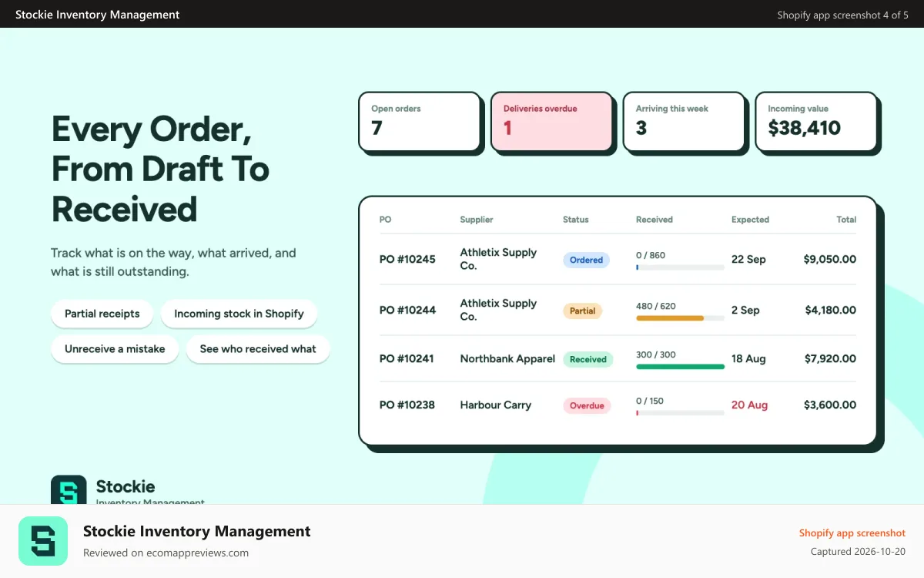The height and width of the screenshot is (578, 924).
Task: Click the Stockie logo icon in footer
Action: click(x=43, y=541)
